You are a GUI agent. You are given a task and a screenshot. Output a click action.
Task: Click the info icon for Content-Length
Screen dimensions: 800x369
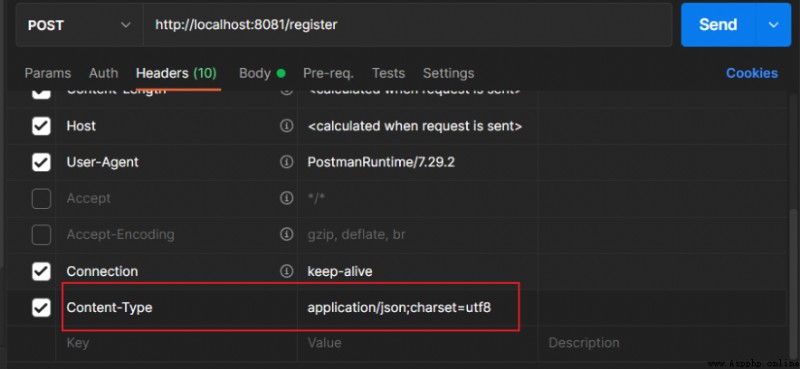coord(287,90)
